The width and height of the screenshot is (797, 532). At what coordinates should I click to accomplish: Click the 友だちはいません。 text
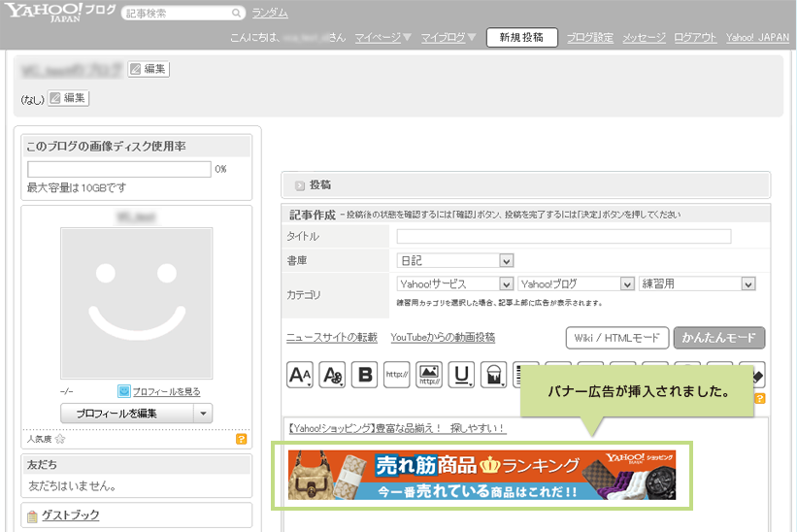point(72,486)
